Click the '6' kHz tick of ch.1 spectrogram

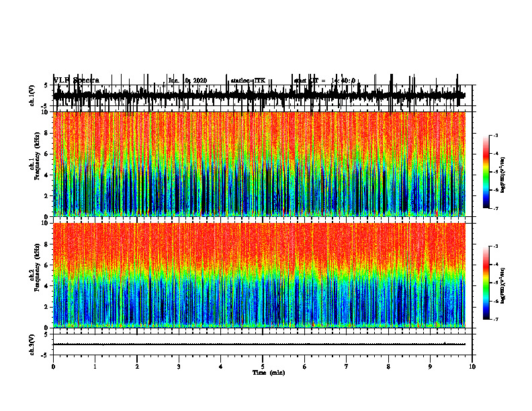click(47, 154)
